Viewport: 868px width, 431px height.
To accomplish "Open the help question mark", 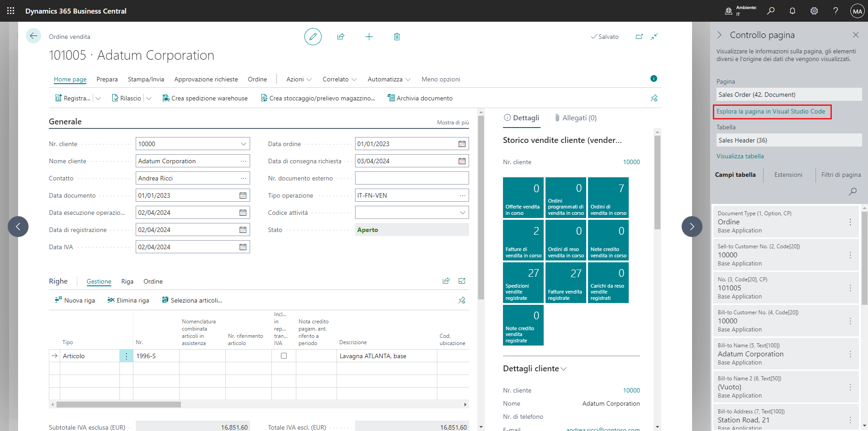I will [835, 11].
